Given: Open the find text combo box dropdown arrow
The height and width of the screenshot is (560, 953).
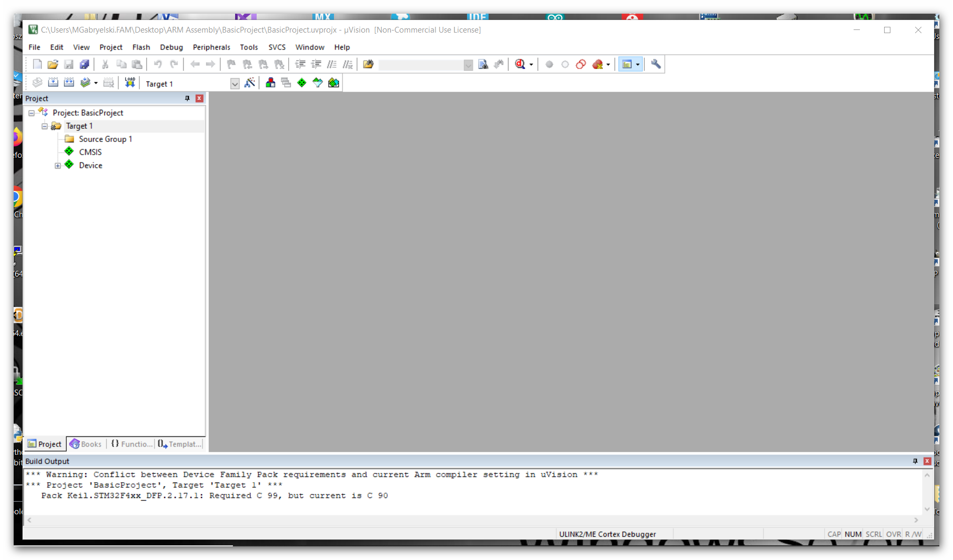Looking at the screenshot, I should 468,65.
